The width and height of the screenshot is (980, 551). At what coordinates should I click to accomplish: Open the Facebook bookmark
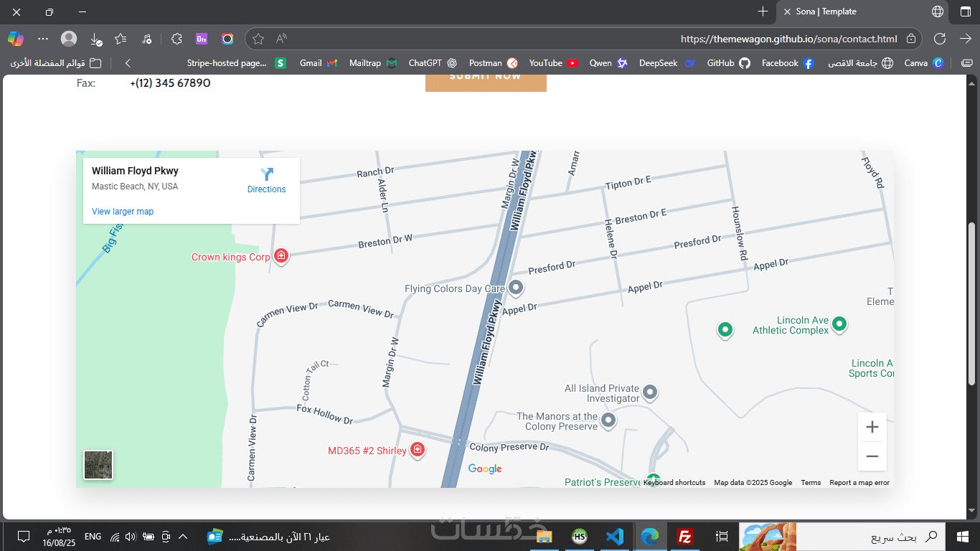[x=788, y=63]
